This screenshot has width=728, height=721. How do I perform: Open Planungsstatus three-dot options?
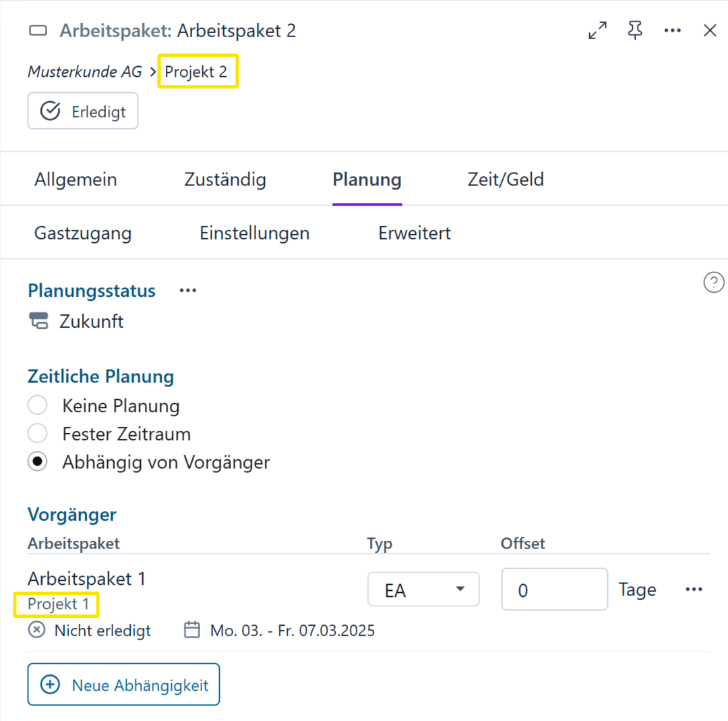pos(187,291)
